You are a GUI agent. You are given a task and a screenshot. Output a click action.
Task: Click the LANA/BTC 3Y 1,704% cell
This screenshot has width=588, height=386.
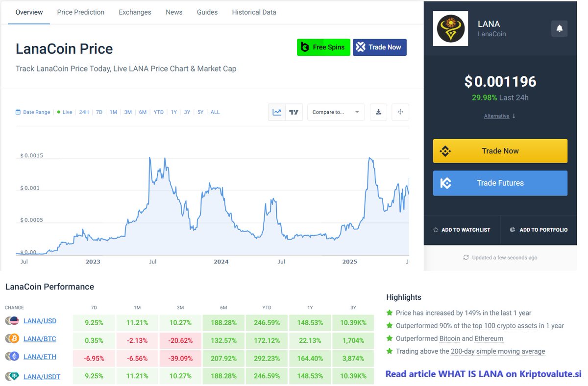pos(353,340)
